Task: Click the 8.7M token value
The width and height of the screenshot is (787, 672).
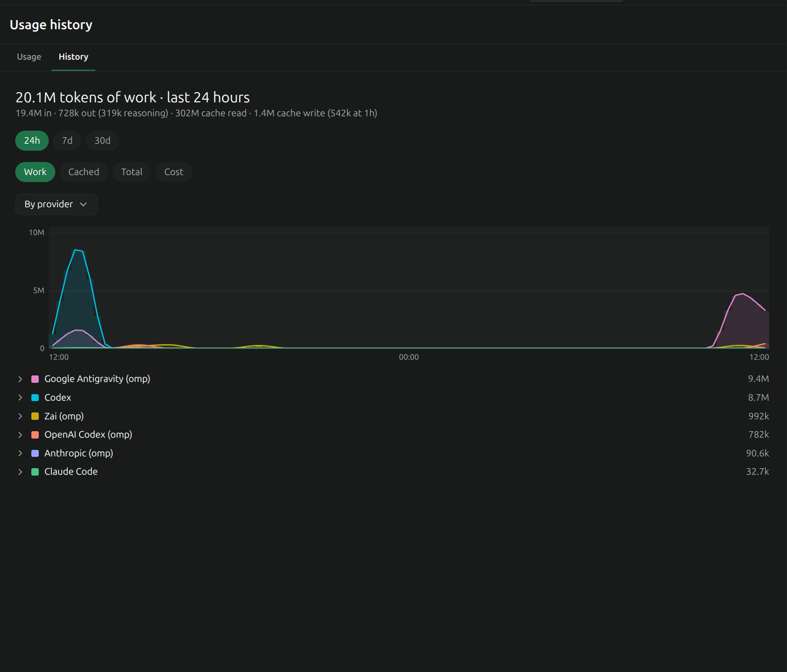Action: click(758, 398)
